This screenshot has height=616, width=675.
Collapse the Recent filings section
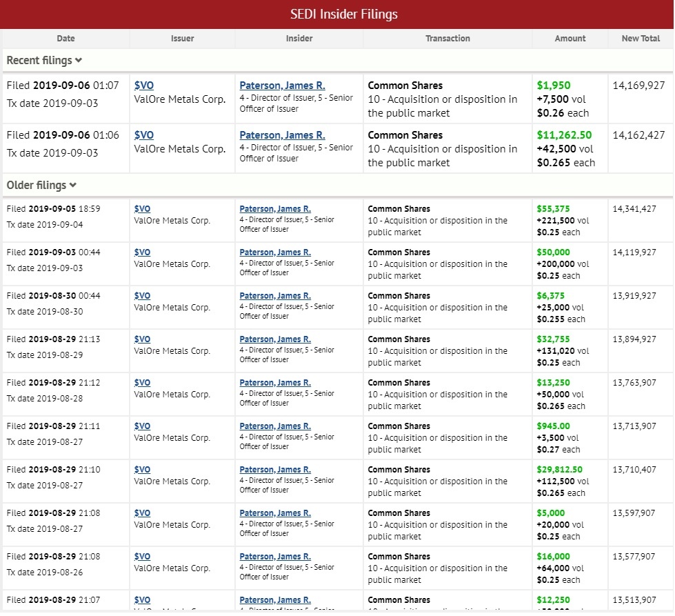point(44,60)
